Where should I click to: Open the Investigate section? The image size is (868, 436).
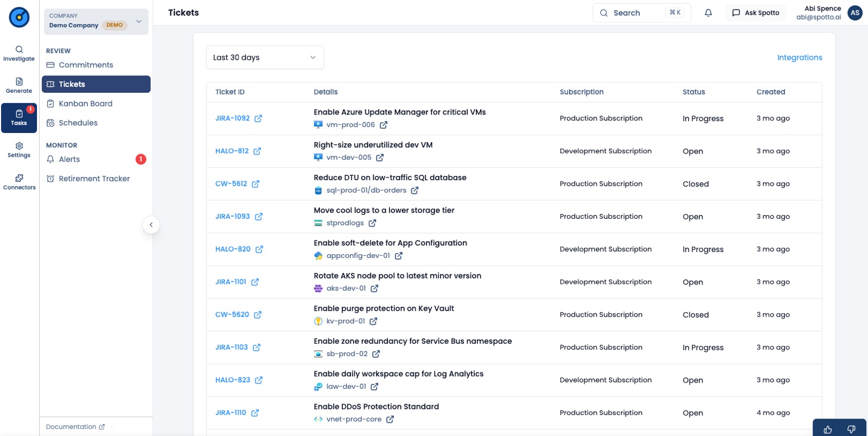click(19, 53)
